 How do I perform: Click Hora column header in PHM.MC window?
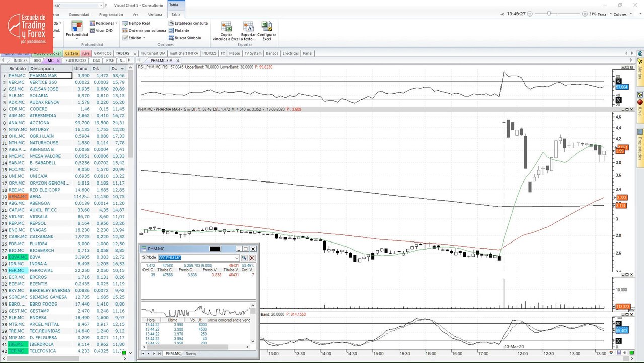pyautogui.click(x=151, y=320)
